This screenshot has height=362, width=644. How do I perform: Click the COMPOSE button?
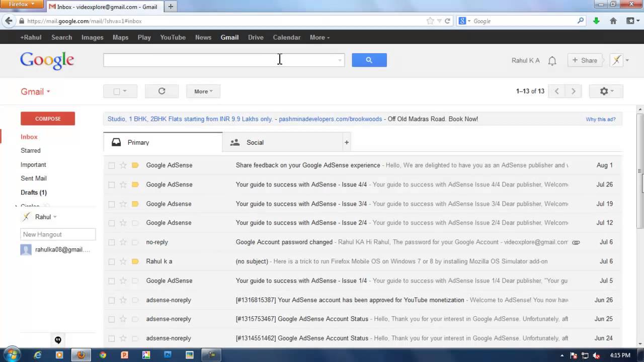(x=48, y=119)
